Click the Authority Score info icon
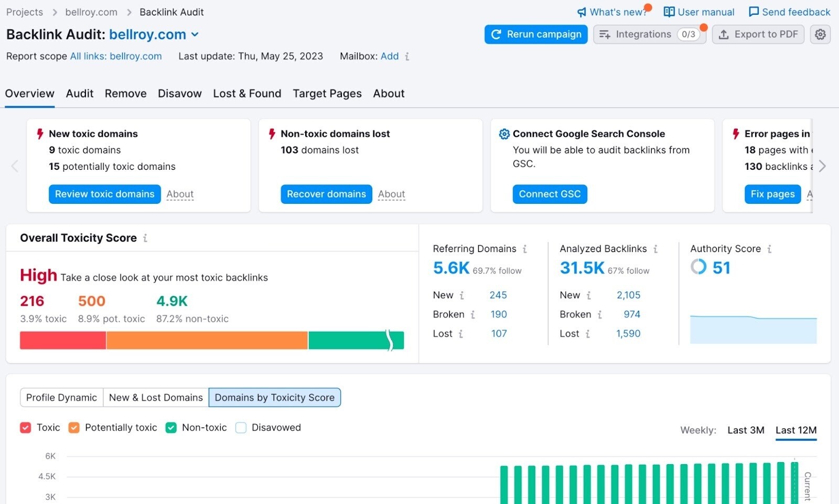Image resolution: width=839 pixels, height=504 pixels. (x=769, y=249)
